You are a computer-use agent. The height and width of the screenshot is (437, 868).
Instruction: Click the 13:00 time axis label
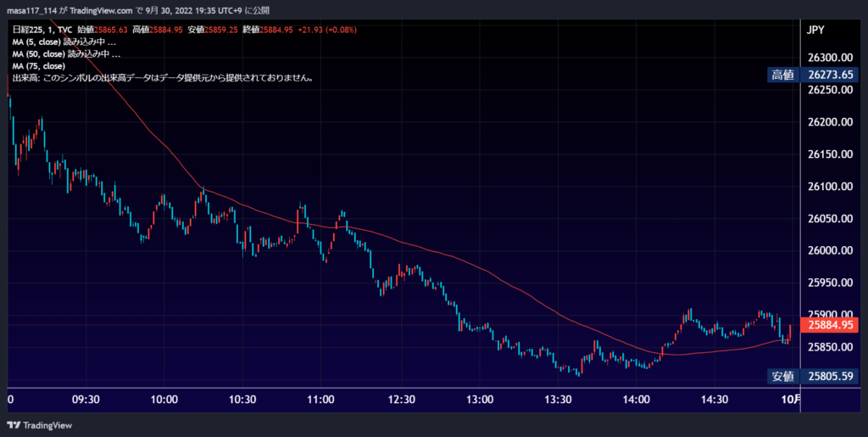(x=480, y=400)
